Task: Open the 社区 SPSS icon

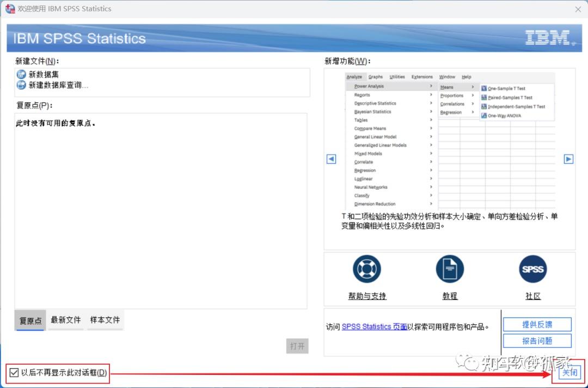Action: coord(533,269)
